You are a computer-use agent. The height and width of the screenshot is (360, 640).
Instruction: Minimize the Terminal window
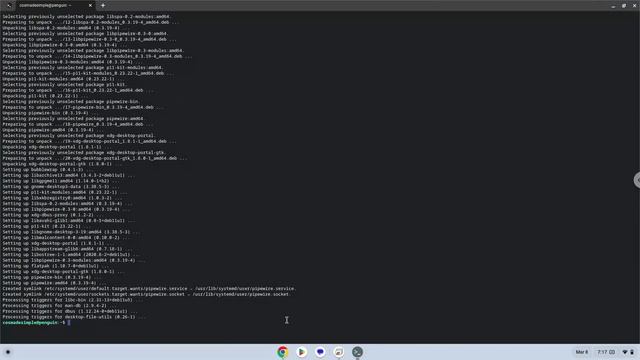[x=613, y=6]
